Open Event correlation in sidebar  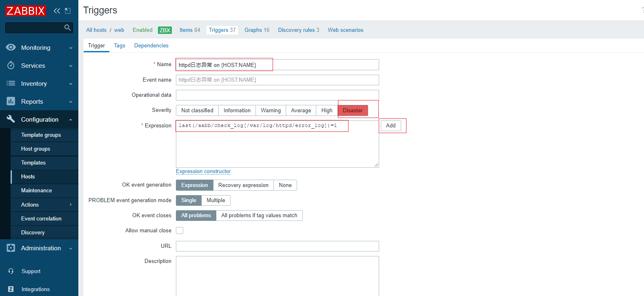44,219
